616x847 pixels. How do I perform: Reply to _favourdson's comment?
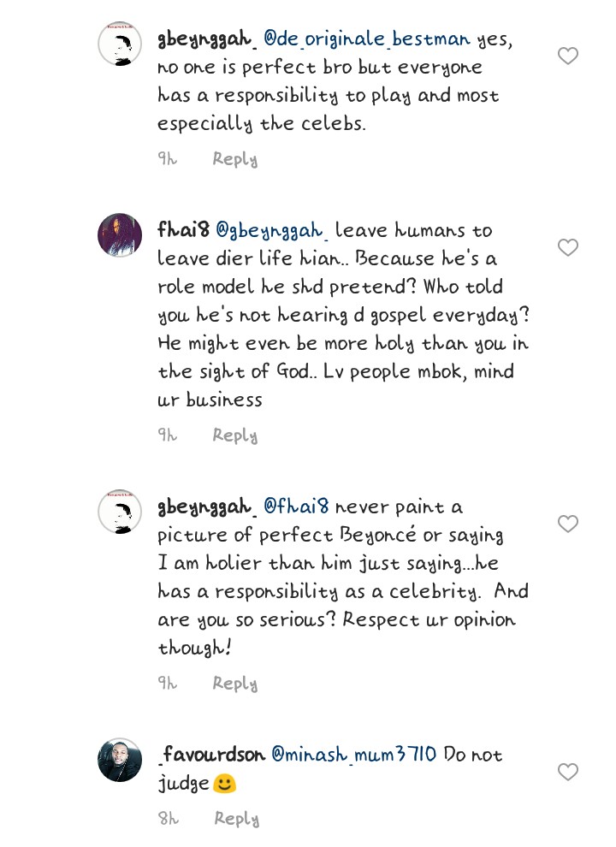coord(237,819)
